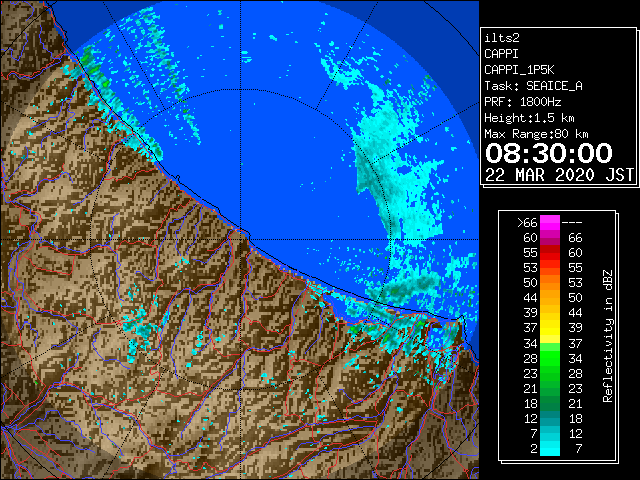Select the yellow 37–39 dBZ color band
This screenshot has width=640, height=480.
(x=550, y=327)
